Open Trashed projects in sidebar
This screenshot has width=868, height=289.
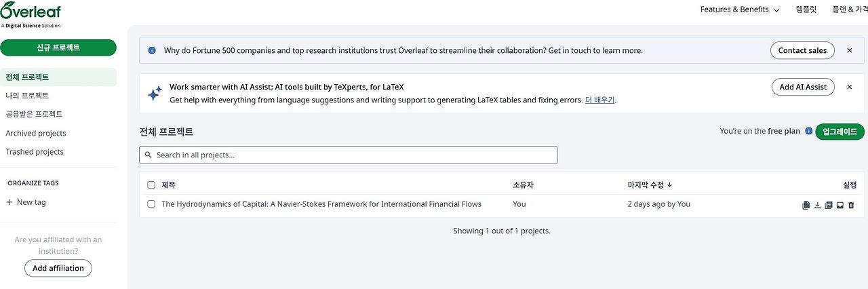(x=35, y=152)
